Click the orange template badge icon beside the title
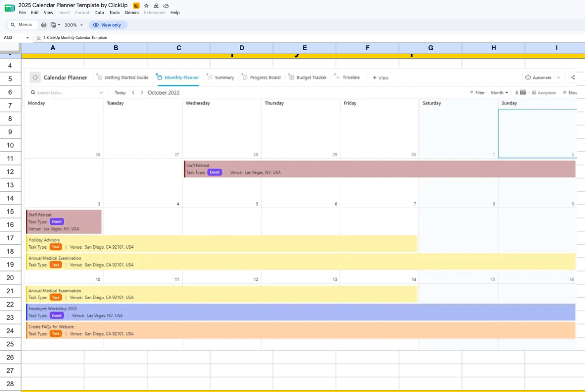The width and height of the screenshot is (585, 392). click(136, 5)
